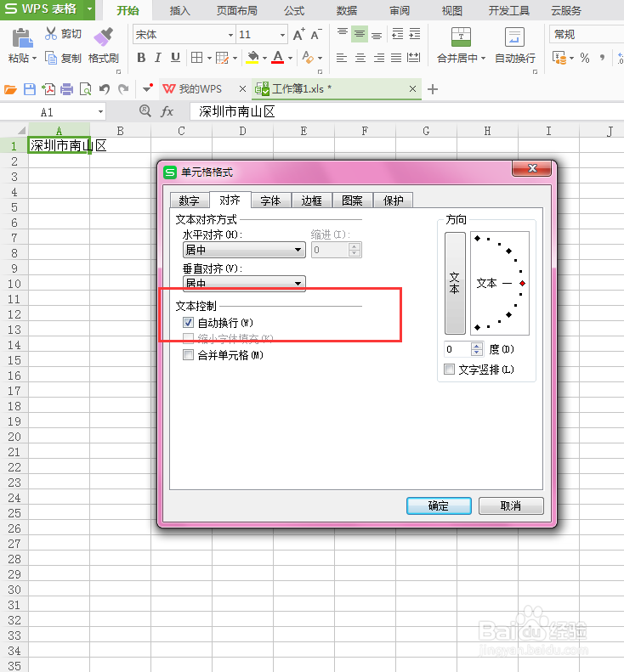624x672 pixels.
Task: Click the align right icon
Action: (x=378, y=58)
